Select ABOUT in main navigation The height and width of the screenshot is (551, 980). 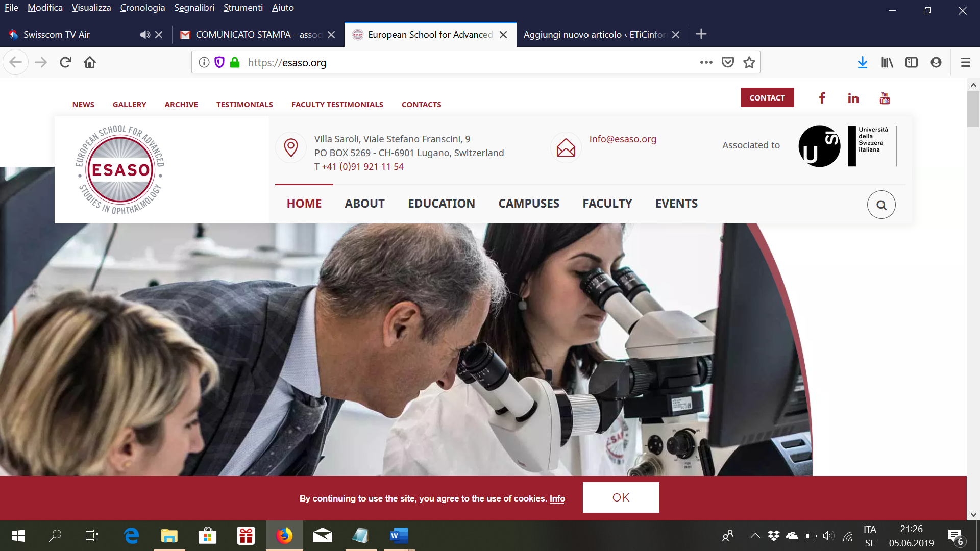(x=364, y=204)
